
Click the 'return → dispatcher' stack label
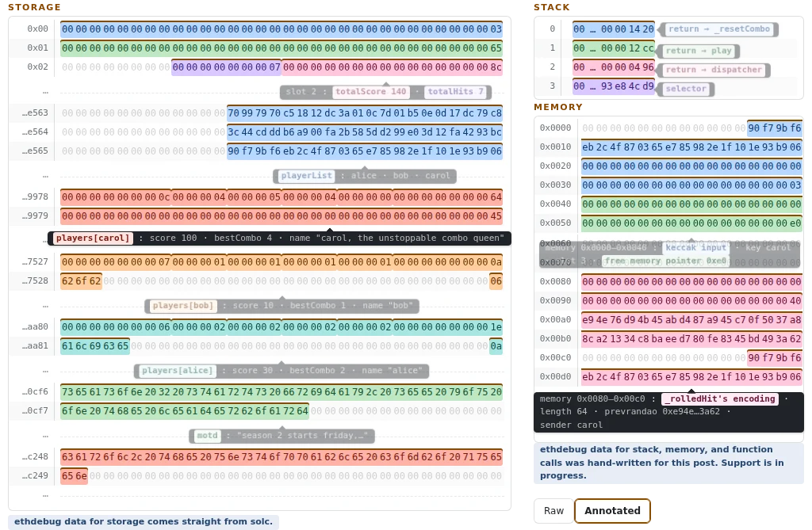point(713,70)
